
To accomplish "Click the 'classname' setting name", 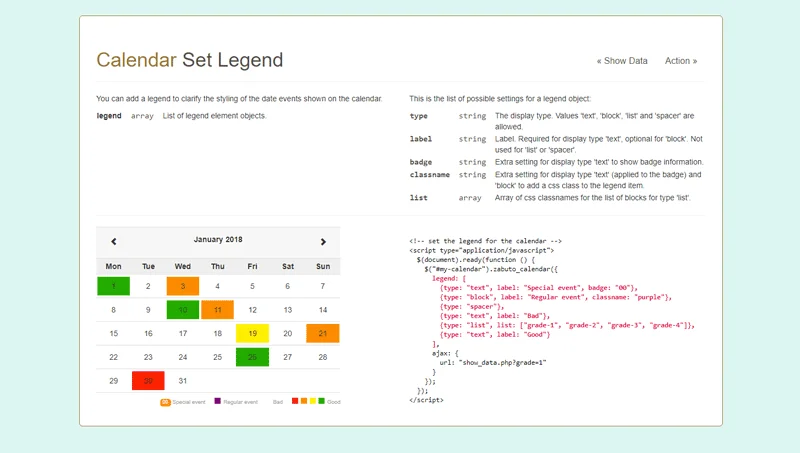I will 430,174.
